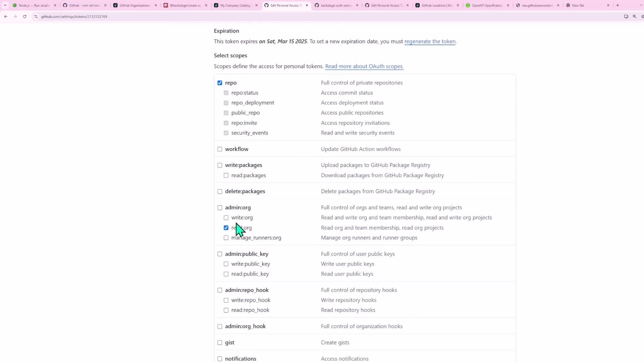Close the New Tab tab

(608, 5)
